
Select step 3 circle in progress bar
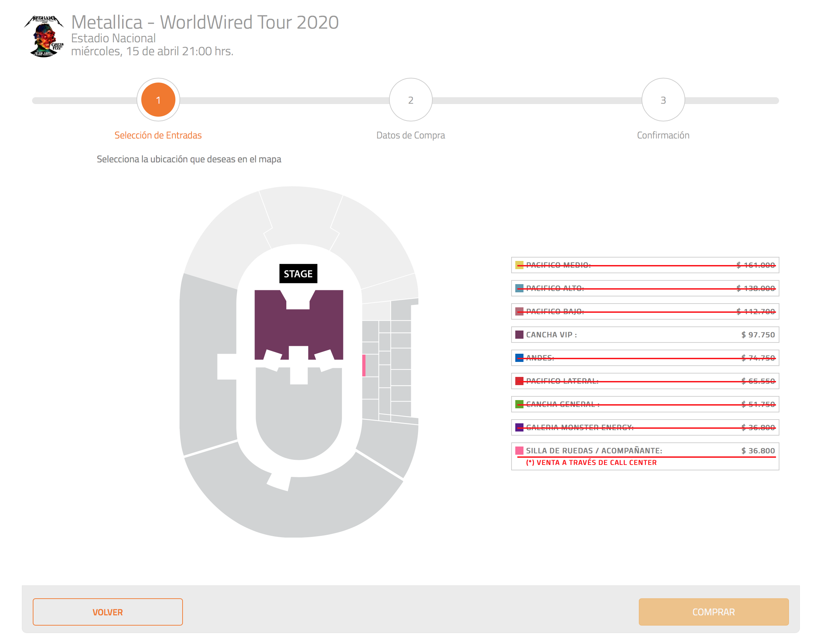click(663, 100)
